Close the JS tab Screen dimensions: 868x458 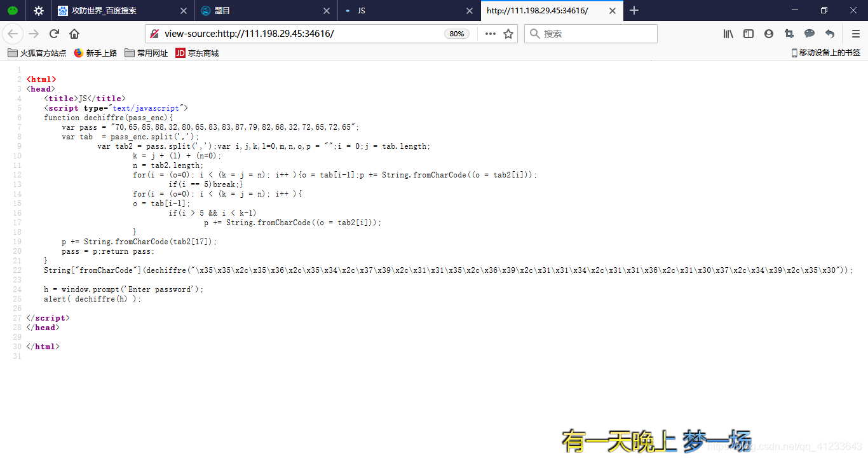click(x=470, y=11)
